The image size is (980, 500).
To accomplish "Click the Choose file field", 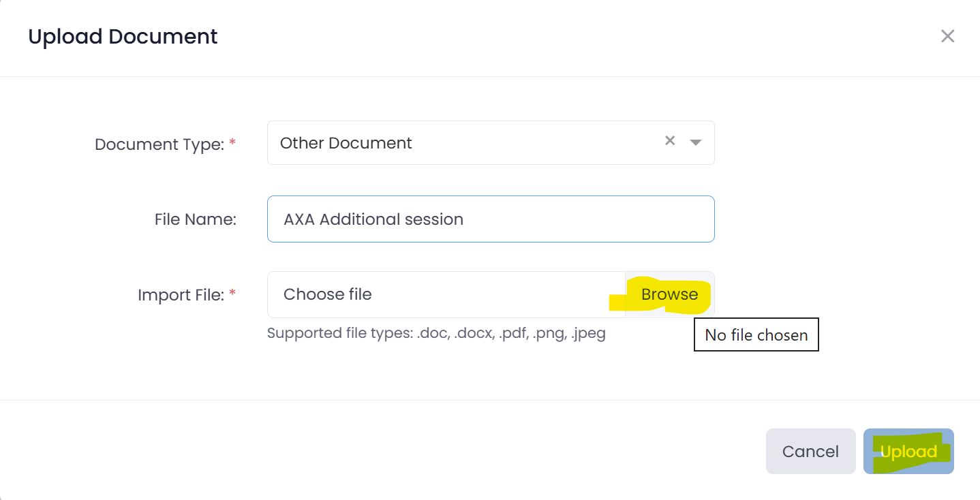I will coord(446,294).
